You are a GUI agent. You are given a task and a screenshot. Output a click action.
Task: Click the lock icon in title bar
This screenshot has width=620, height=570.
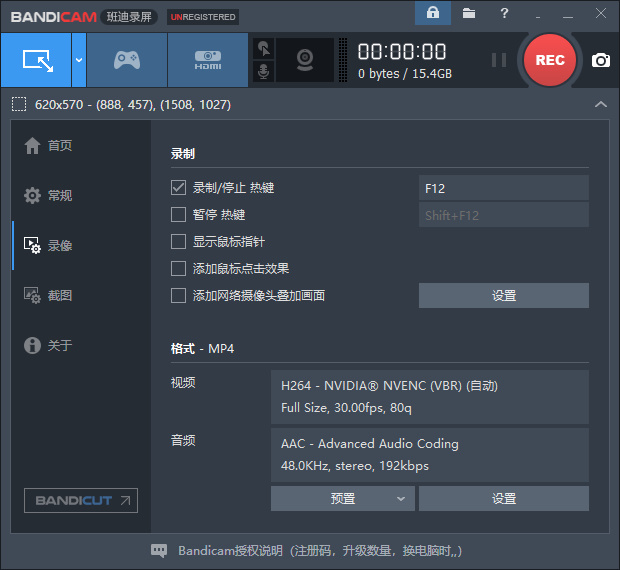[433, 13]
